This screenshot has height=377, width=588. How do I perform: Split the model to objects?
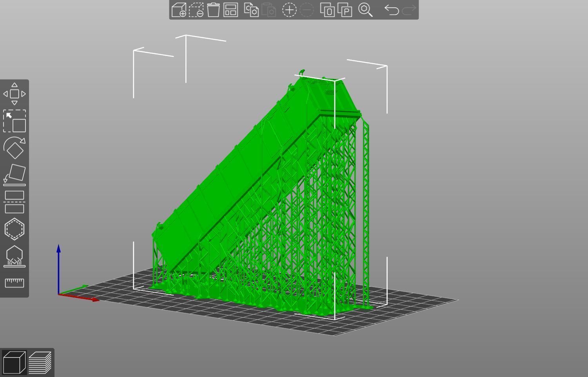(x=327, y=10)
